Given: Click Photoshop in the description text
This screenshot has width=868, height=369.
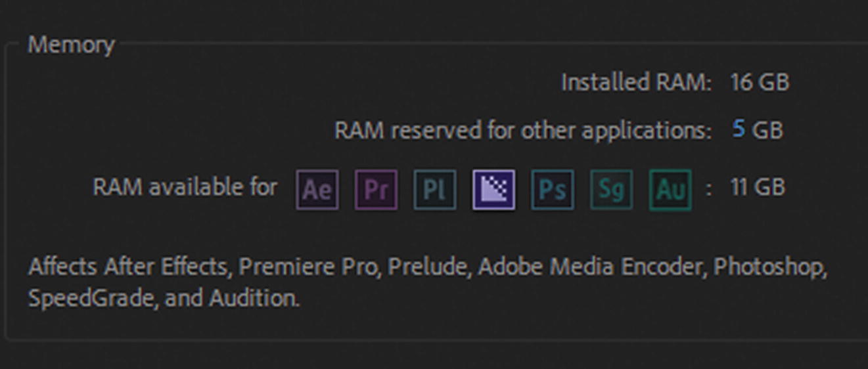Looking at the screenshot, I should (x=769, y=267).
